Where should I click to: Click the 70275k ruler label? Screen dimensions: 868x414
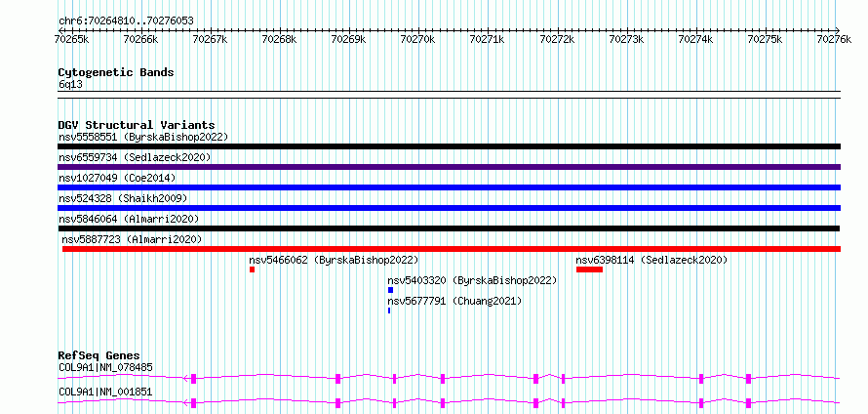tap(765, 39)
